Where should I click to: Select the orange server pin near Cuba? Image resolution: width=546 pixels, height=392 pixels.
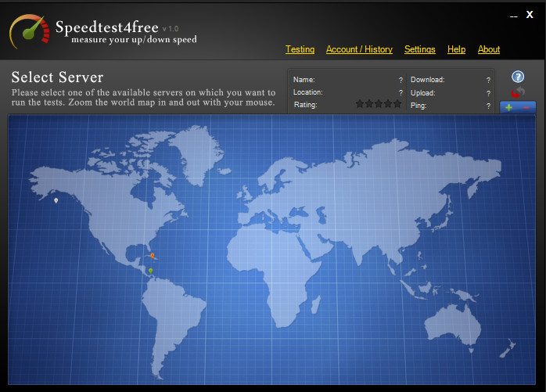(153, 256)
